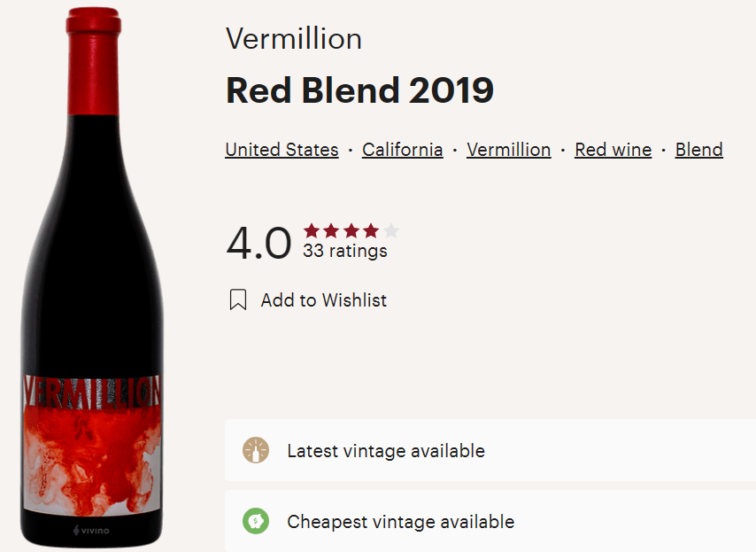This screenshot has width=756, height=552.
Task: Click the 4.0 average rating score
Action: pos(258,243)
